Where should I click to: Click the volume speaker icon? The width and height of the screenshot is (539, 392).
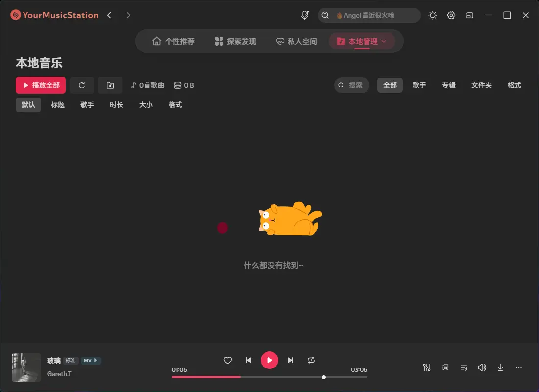click(x=482, y=367)
